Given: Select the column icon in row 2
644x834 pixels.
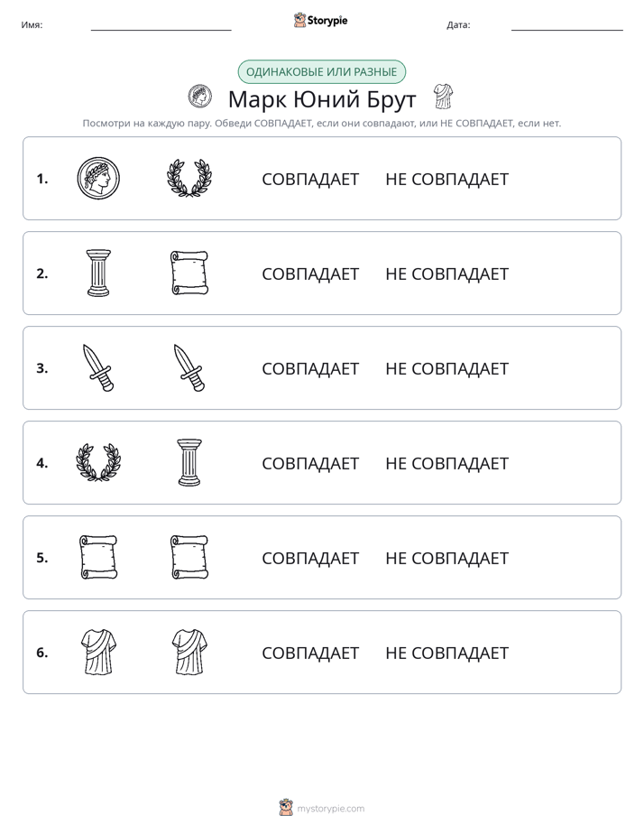Looking at the screenshot, I should click(98, 273).
